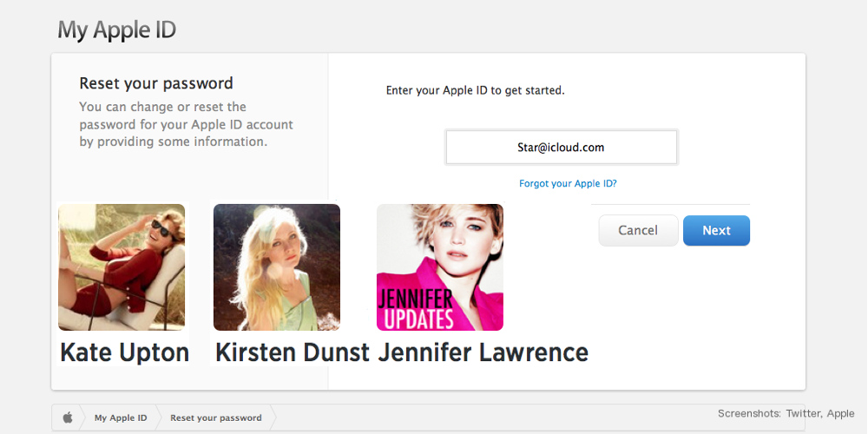Click the photo above the Kate Upton caption

(122, 267)
